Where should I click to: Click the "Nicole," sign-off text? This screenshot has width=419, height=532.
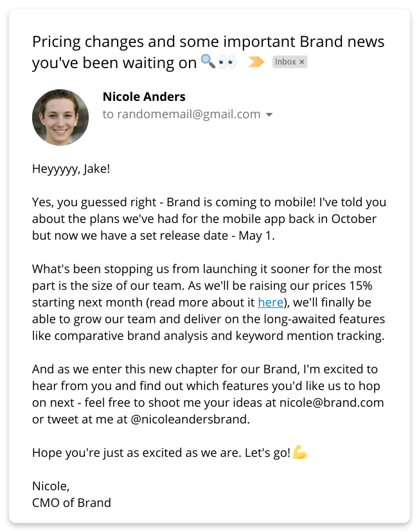click(x=51, y=486)
